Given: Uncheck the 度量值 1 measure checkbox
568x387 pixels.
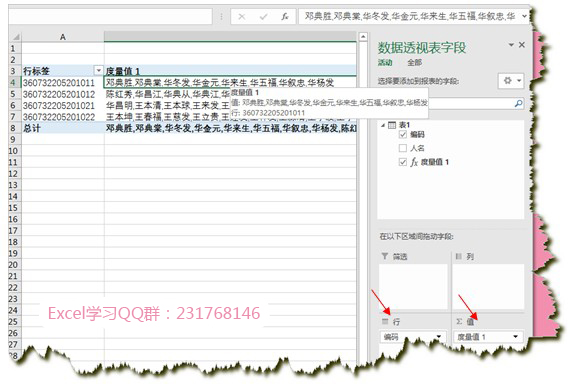Looking at the screenshot, I should point(402,162).
